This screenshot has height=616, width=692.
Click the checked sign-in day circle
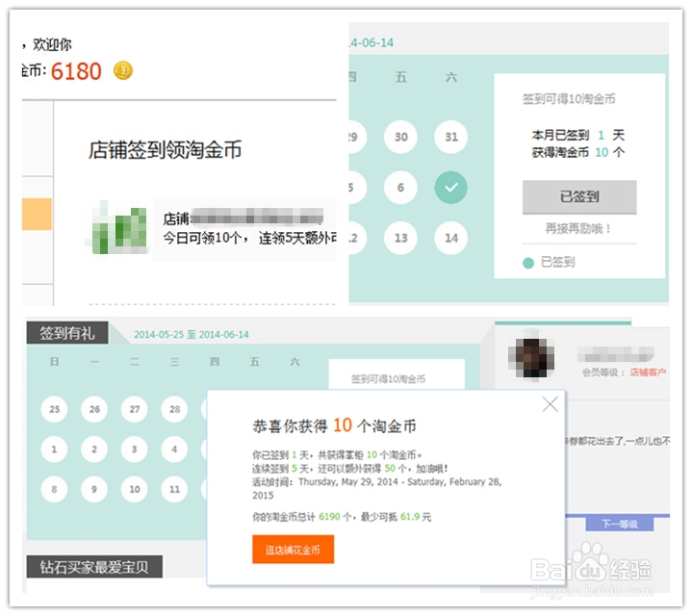451,188
